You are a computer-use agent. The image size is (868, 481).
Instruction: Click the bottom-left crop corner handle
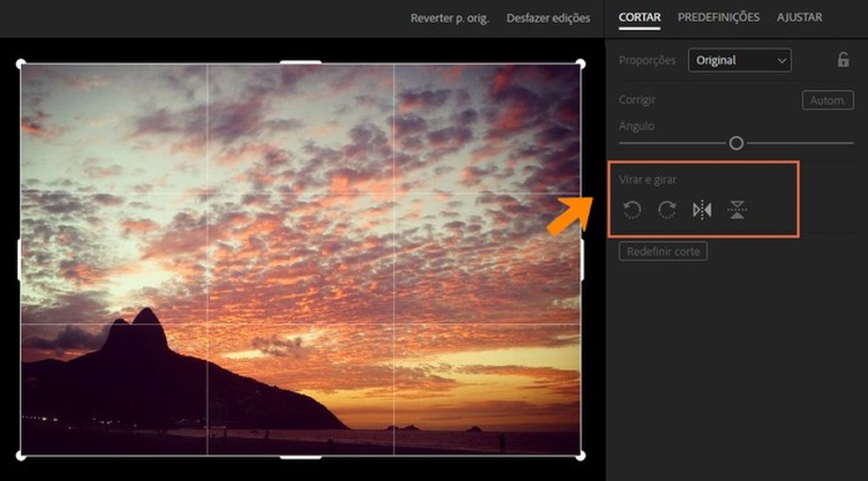20,455
